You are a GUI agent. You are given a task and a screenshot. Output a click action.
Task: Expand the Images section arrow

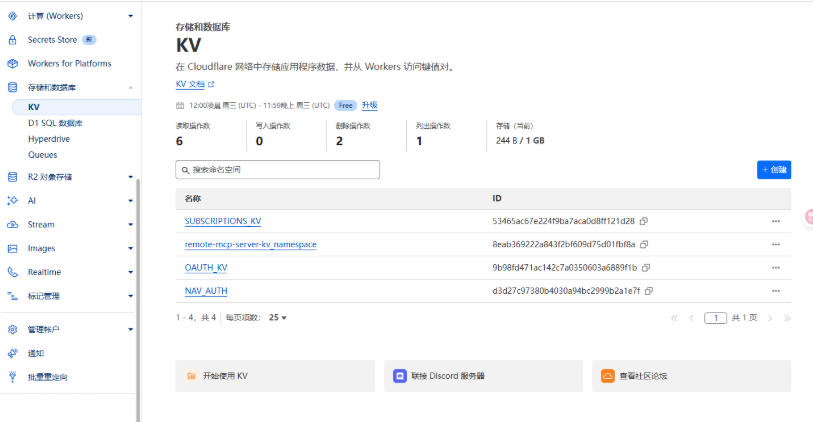(x=131, y=249)
